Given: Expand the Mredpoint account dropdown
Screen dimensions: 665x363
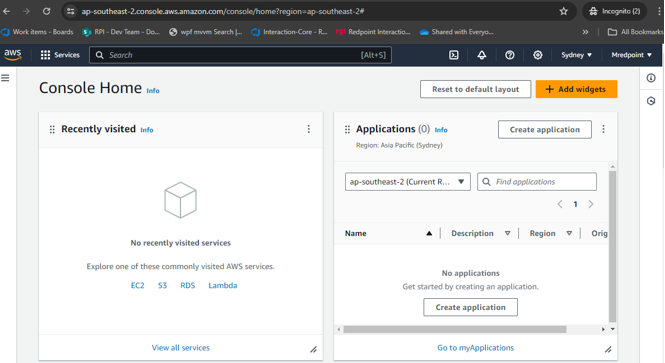Looking at the screenshot, I should 631,55.
